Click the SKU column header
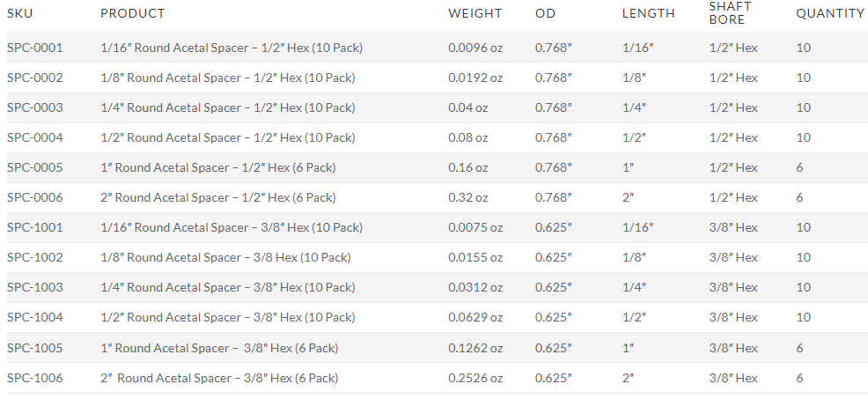Screen dimensions: 868x399 click(x=20, y=13)
